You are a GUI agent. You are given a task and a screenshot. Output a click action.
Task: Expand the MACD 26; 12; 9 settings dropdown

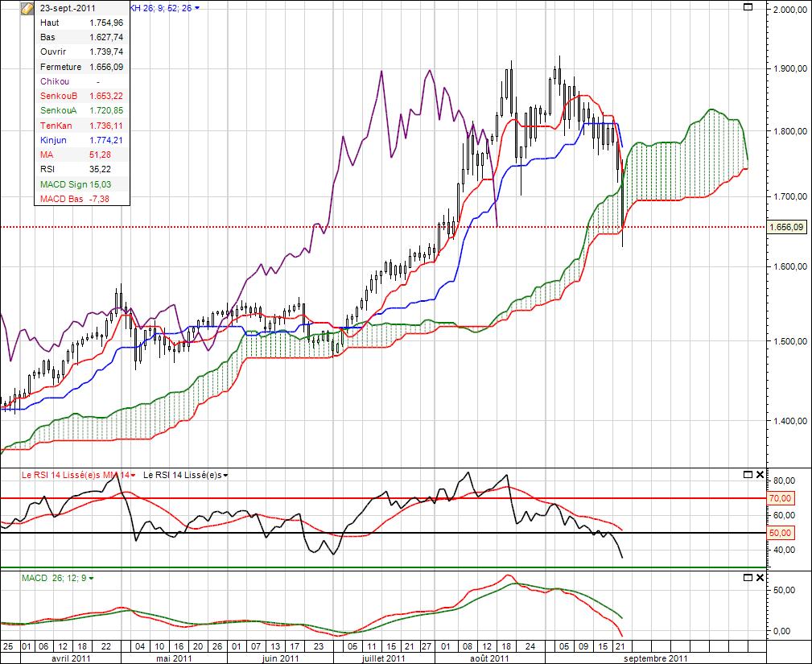click(x=93, y=578)
